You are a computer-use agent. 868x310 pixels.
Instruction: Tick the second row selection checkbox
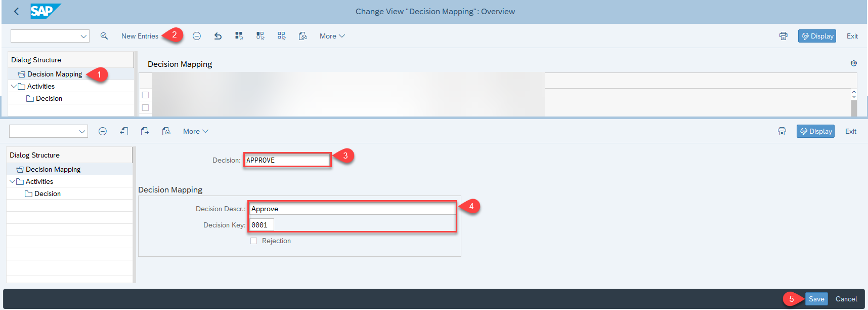pyautogui.click(x=146, y=107)
